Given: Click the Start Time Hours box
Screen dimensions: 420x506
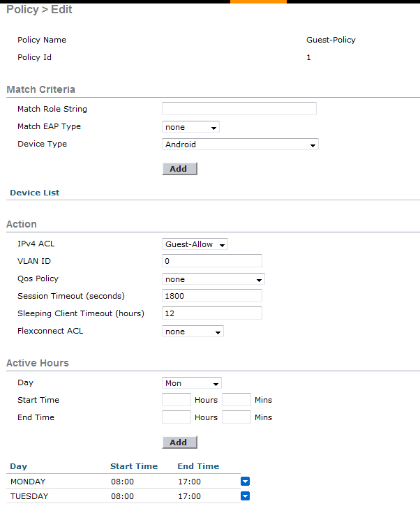Looking at the screenshot, I should (177, 399).
